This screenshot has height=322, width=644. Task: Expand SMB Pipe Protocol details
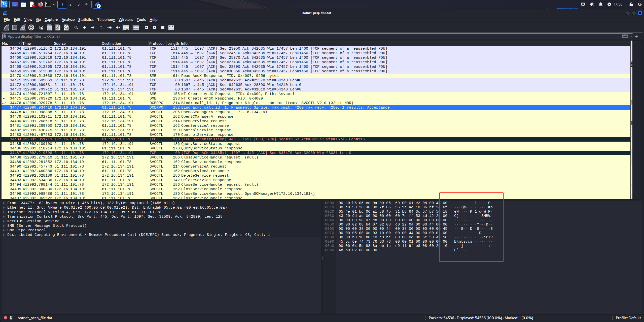pos(4,230)
